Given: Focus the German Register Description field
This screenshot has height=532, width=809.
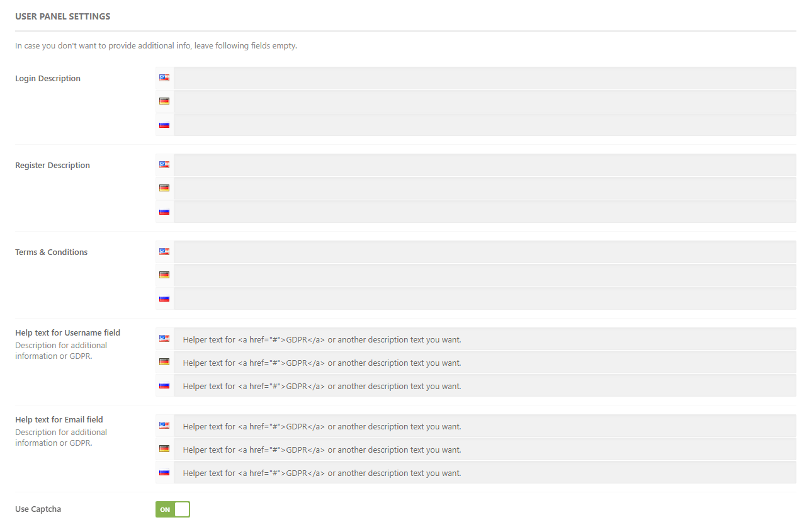Looking at the screenshot, I should tap(485, 188).
